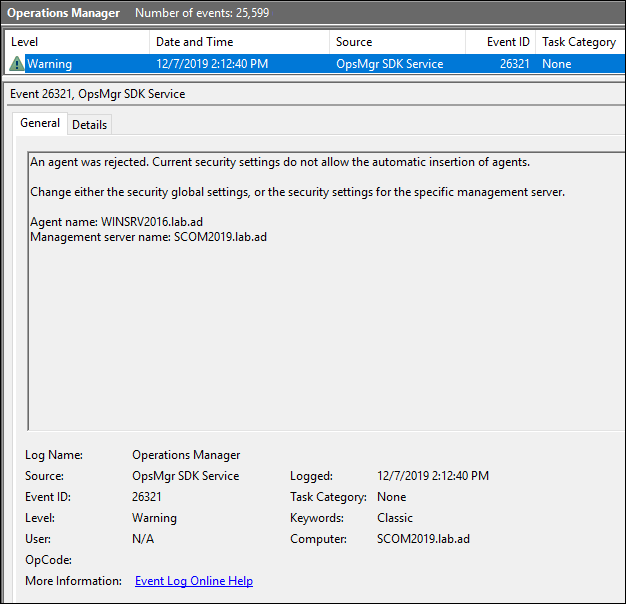
Task: Click the Keywords value Classic
Action: (396, 518)
